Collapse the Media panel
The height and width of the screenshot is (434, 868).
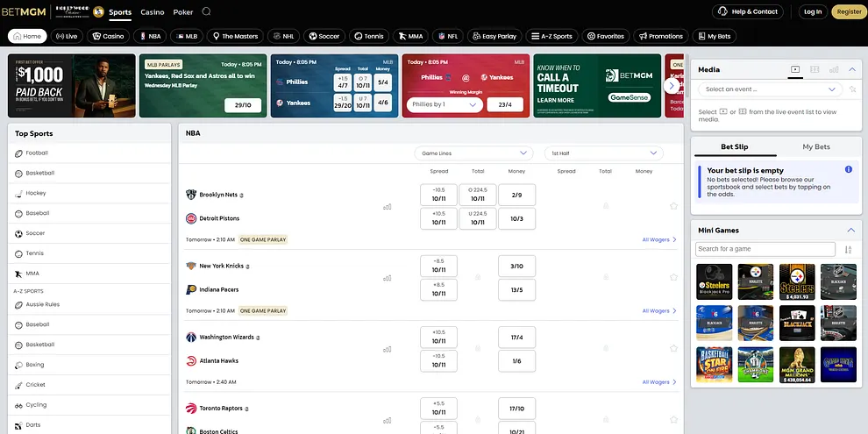pos(852,69)
